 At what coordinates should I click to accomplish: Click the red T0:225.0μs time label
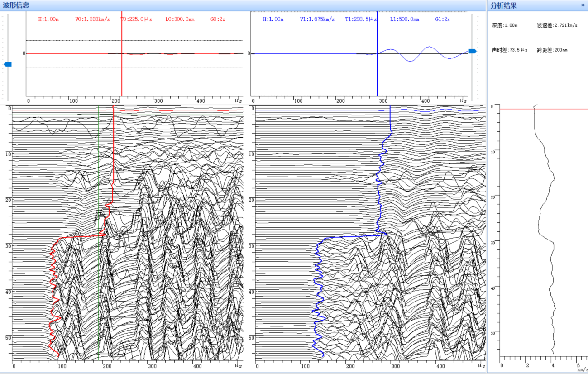pyautogui.click(x=137, y=19)
